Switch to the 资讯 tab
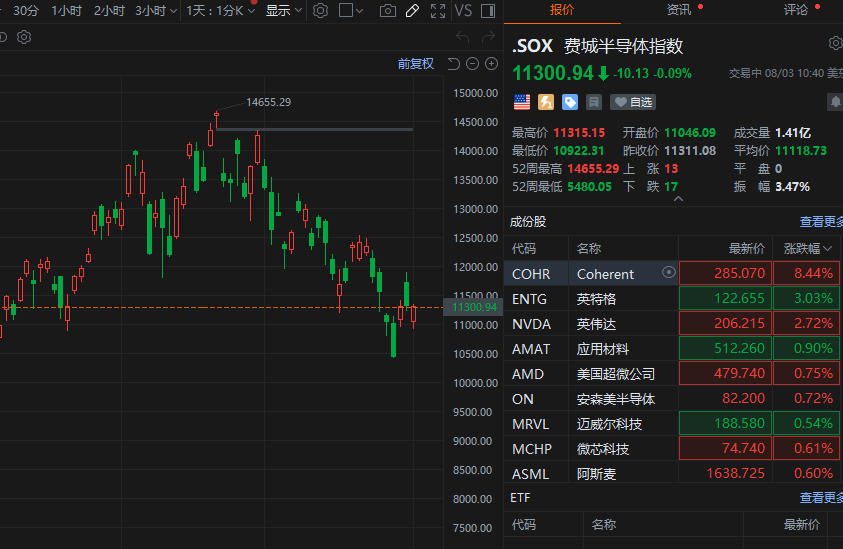This screenshot has width=843, height=549. coord(679,10)
